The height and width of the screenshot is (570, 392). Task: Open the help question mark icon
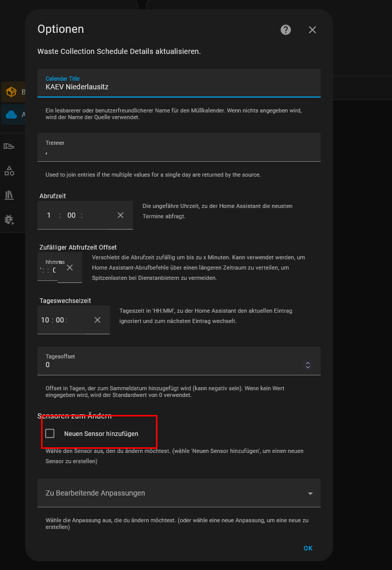pyautogui.click(x=286, y=30)
